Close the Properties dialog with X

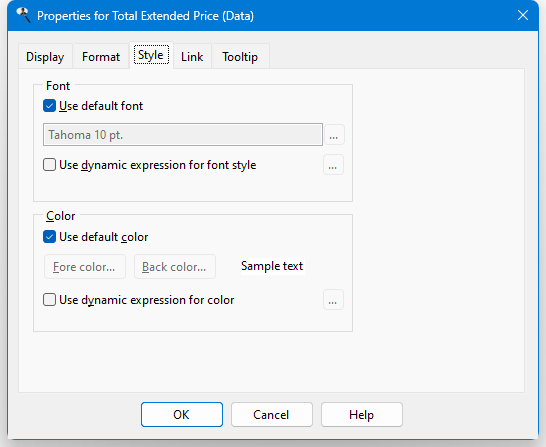point(523,15)
